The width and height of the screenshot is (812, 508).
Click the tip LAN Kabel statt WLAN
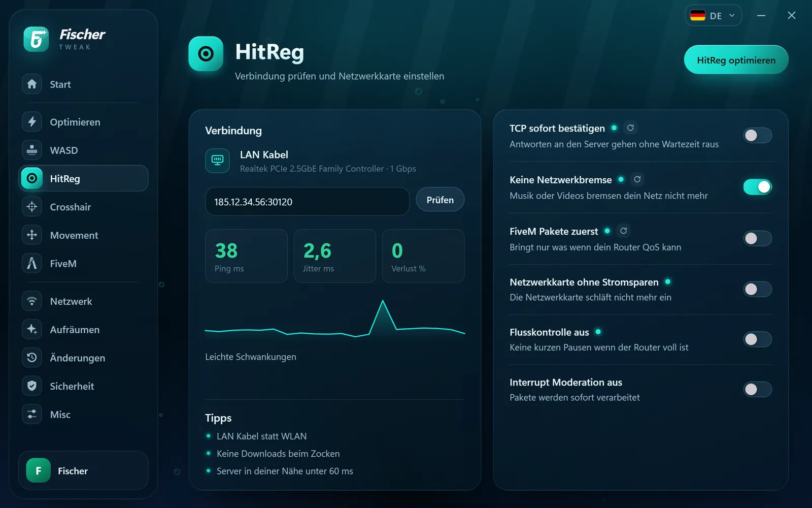[261, 436]
